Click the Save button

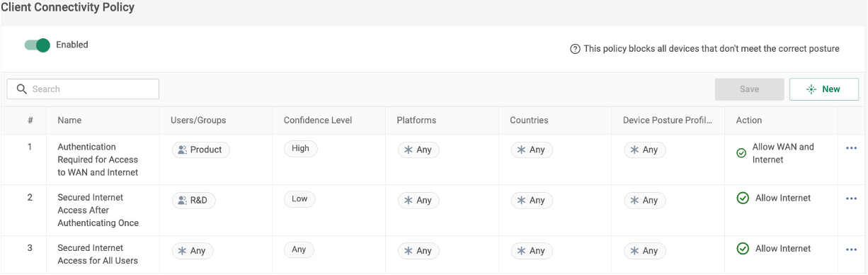(x=749, y=89)
